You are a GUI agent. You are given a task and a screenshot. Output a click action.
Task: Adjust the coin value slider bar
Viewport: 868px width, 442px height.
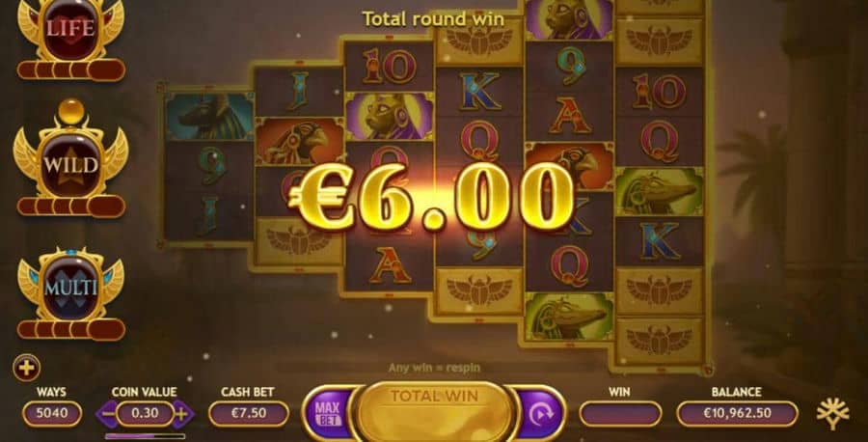tap(145, 436)
